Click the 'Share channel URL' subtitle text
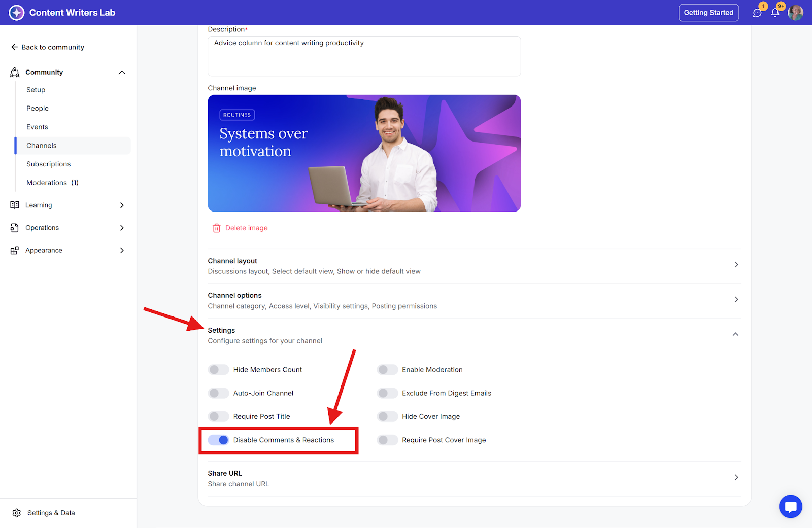Viewport: 812px width, 528px height. click(x=239, y=484)
